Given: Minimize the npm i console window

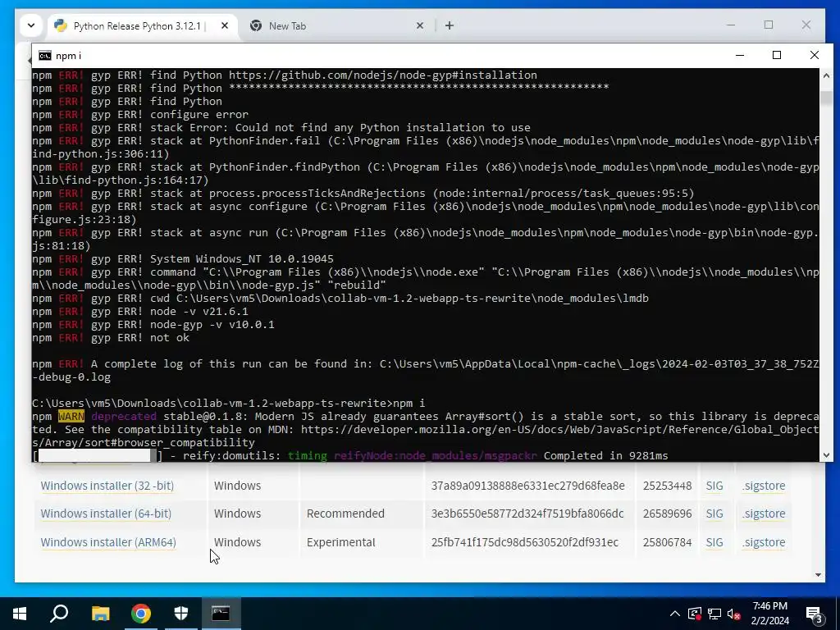Looking at the screenshot, I should pos(740,55).
